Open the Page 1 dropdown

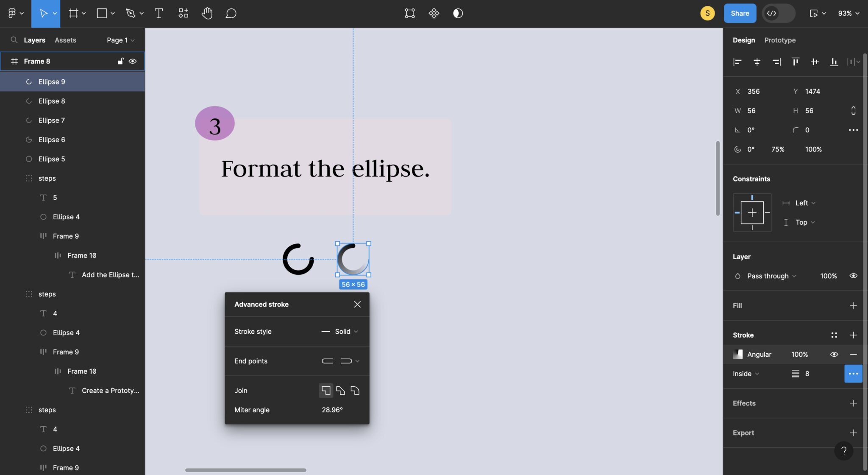[x=120, y=40]
